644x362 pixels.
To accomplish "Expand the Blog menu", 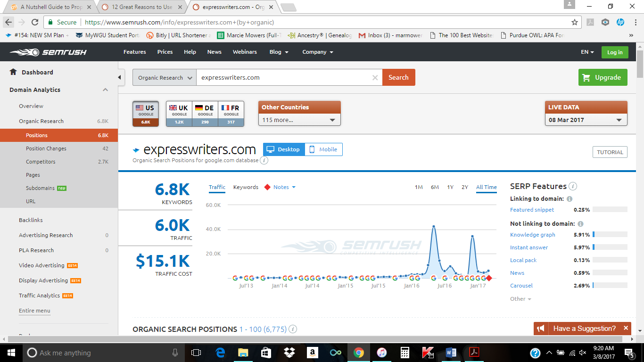I will coord(279,52).
